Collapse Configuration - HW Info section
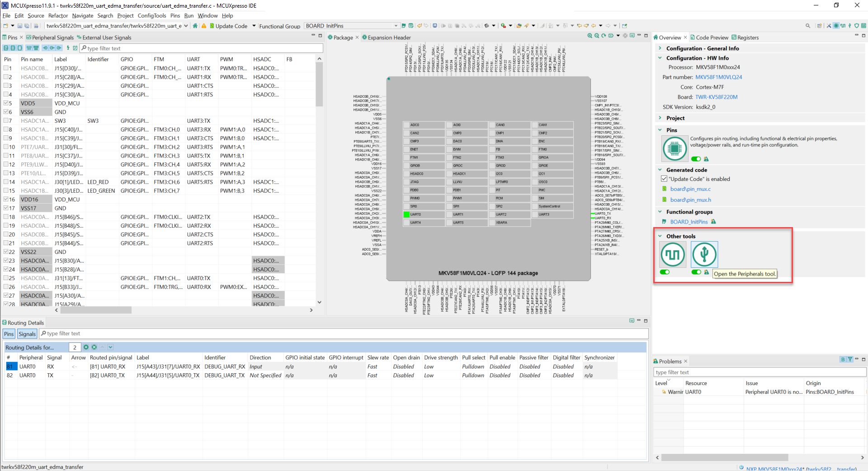The image size is (868, 471). pos(660,58)
